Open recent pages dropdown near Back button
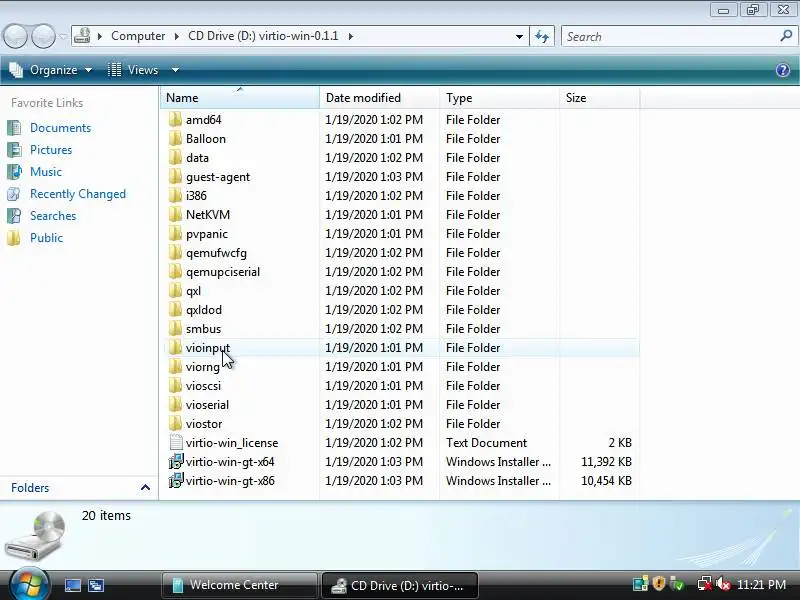The image size is (800, 600). [x=63, y=36]
